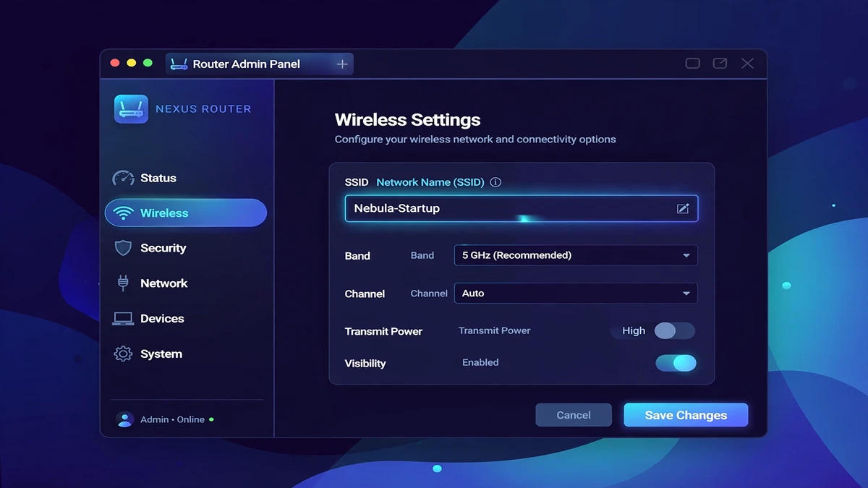Screen dimensions: 868x488
Task: Click the Wireless Settings heading
Action: pyautogui.click(x=408, y=120)
